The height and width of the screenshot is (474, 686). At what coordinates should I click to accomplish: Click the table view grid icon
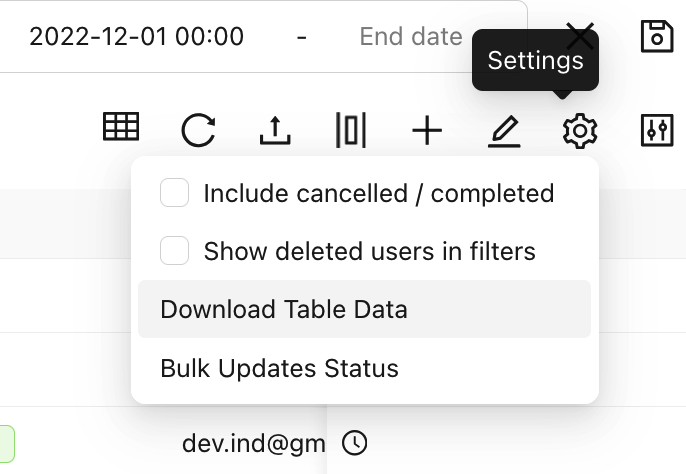[121, 128]
